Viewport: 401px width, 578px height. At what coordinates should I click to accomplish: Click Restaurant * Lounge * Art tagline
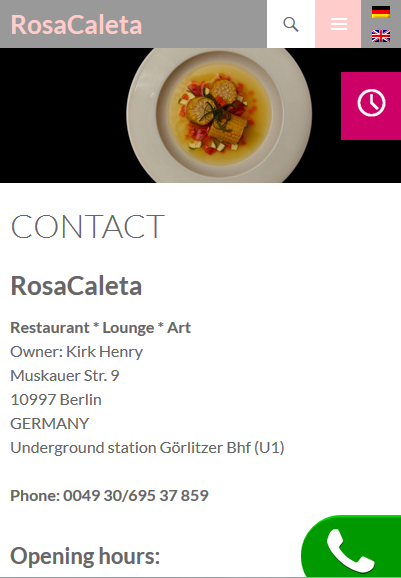101,328
